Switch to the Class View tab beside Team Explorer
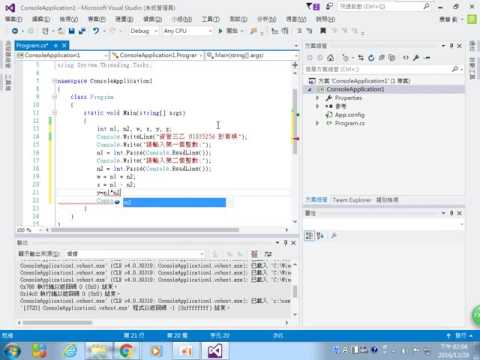Screen dimensions: 480x360 387,200
